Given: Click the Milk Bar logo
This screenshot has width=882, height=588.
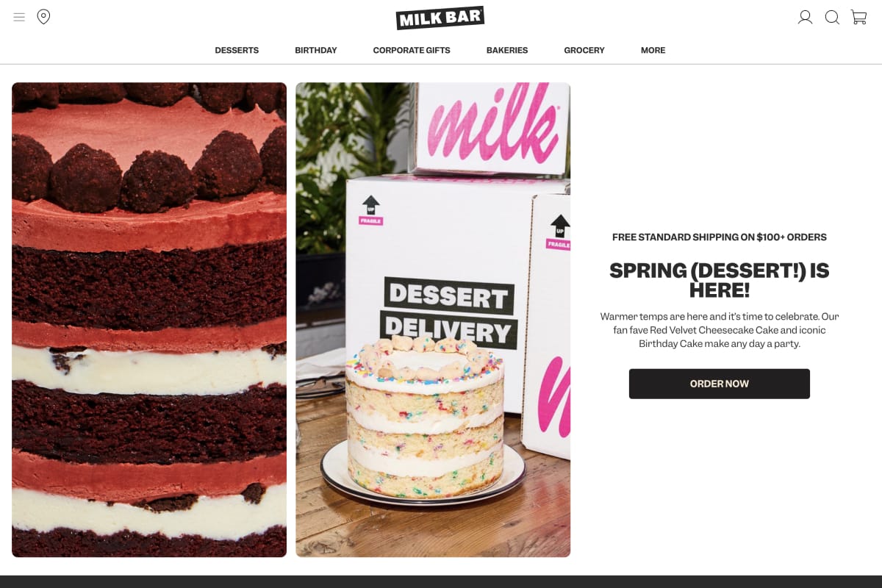Looking at the screenshot, I should coord(440,18).
